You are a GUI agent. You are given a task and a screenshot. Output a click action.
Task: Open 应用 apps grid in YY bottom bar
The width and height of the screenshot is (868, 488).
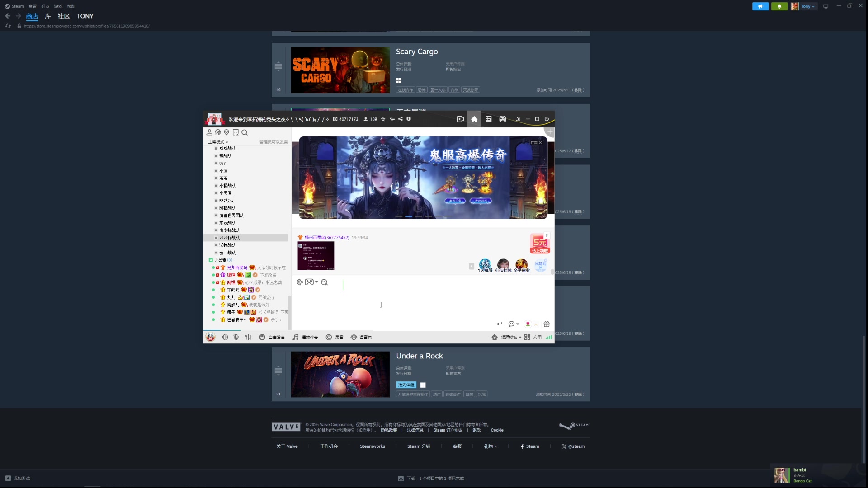pos(533,337)
